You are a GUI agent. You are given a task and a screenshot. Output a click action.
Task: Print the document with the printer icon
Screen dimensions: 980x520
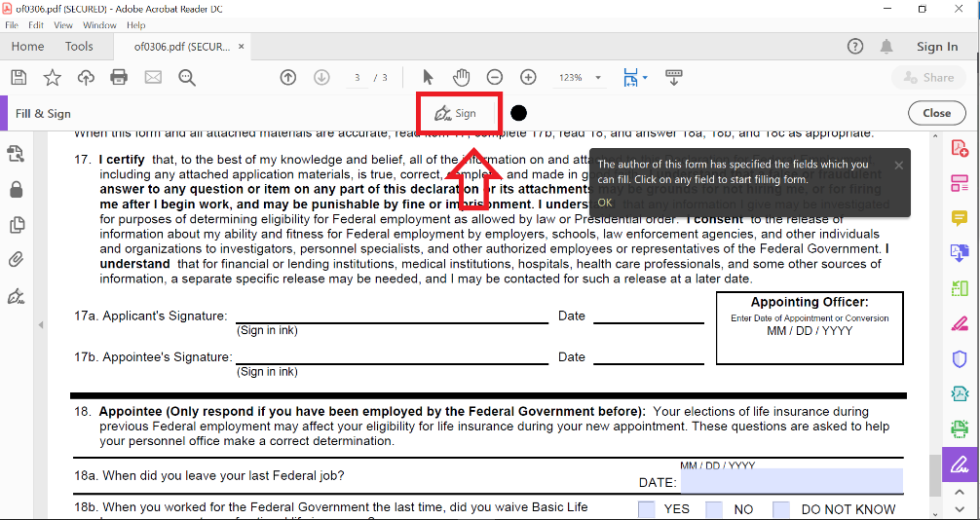click(119, 78)
